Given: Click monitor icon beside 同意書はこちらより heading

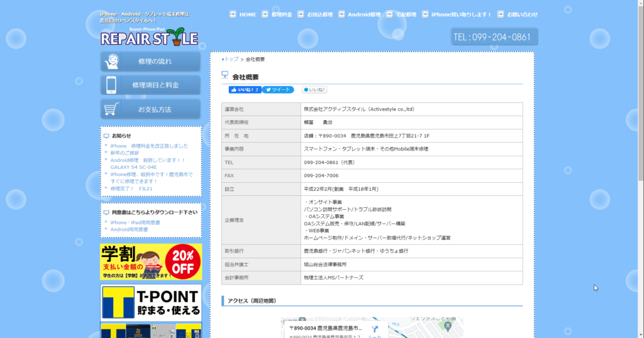Looking at the screenshot, I should pos(106,212).
